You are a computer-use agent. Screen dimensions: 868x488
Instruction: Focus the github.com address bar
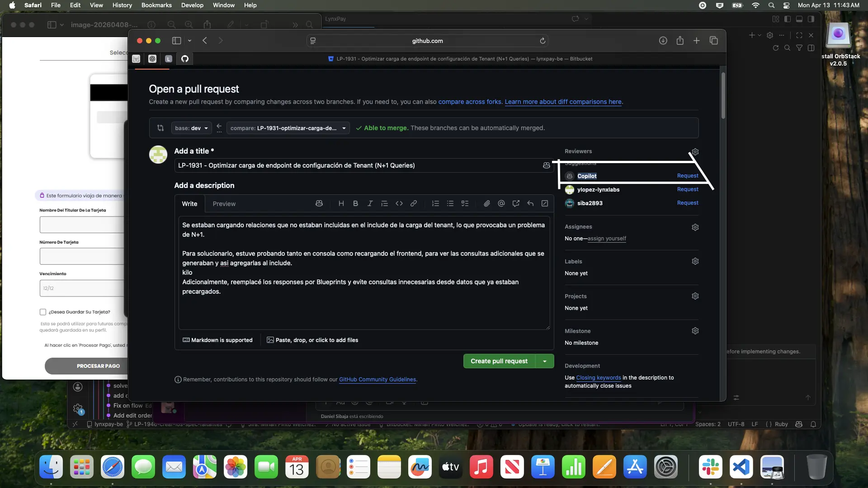[427, 41]
